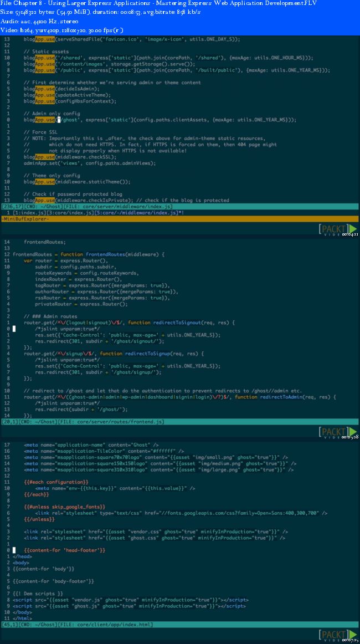This screenshot has width=360, height=644.
Task: Click the blogApp.use(decideIsAdmin) line
Action: (61, 89)
